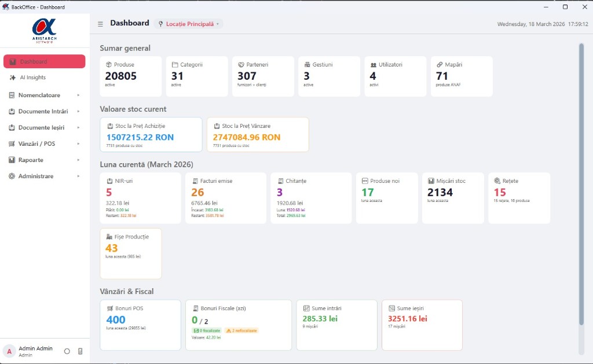
Task: Click the Rețete magnifier icon
Action: 497,181
